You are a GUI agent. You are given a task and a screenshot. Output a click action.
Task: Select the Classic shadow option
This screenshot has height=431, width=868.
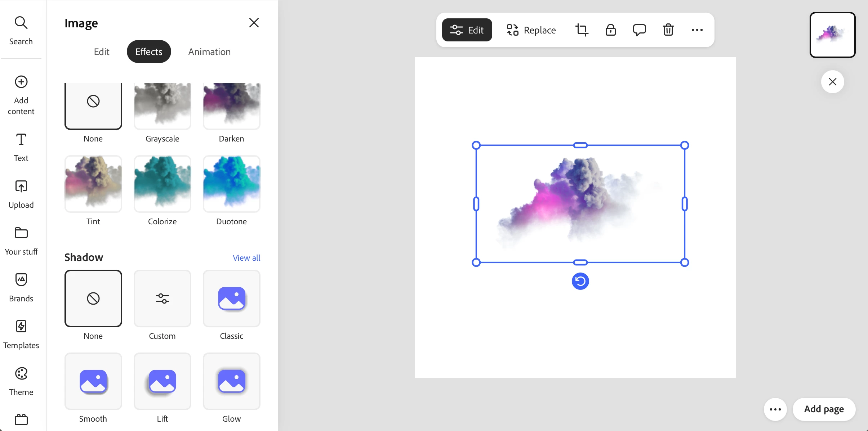pyautogui.click(x=231, y=298)
